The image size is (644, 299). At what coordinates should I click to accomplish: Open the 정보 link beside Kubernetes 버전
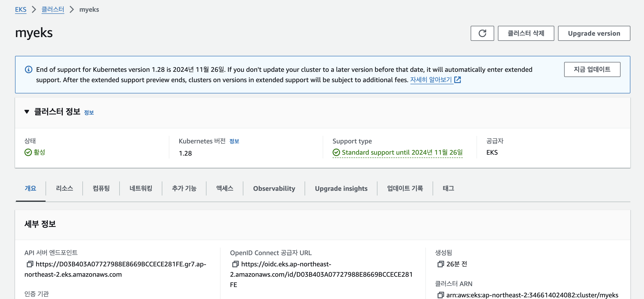pyautogui.click(x=234, y=141)
